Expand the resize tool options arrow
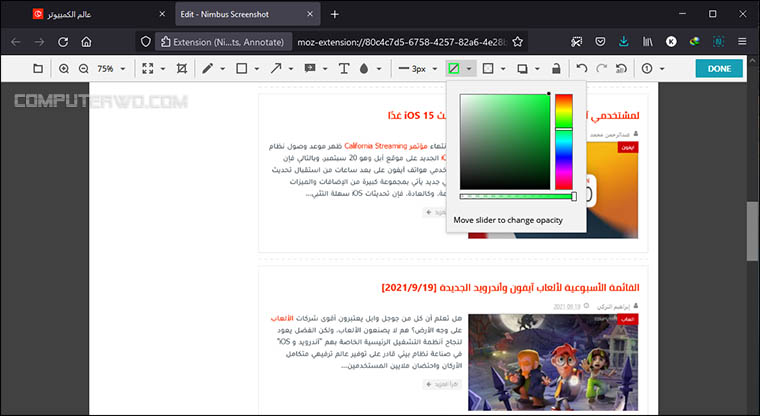Viewport: 760px width, 416px height. point(163,69)
